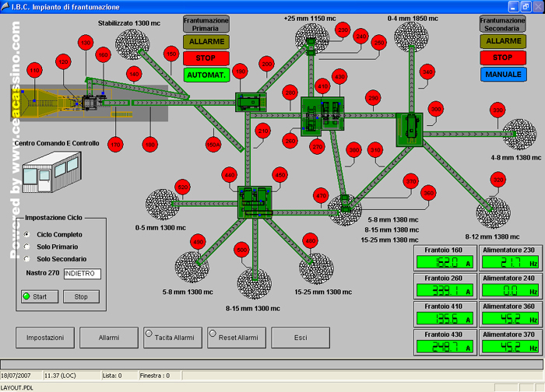This screenshot has height=392, width=545.
Task: Select red marker 190
Action: coord(241,72)
